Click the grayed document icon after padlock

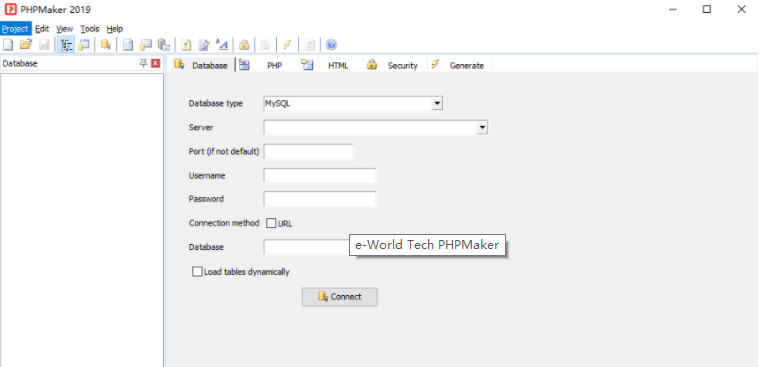click(x=266, y=45)
